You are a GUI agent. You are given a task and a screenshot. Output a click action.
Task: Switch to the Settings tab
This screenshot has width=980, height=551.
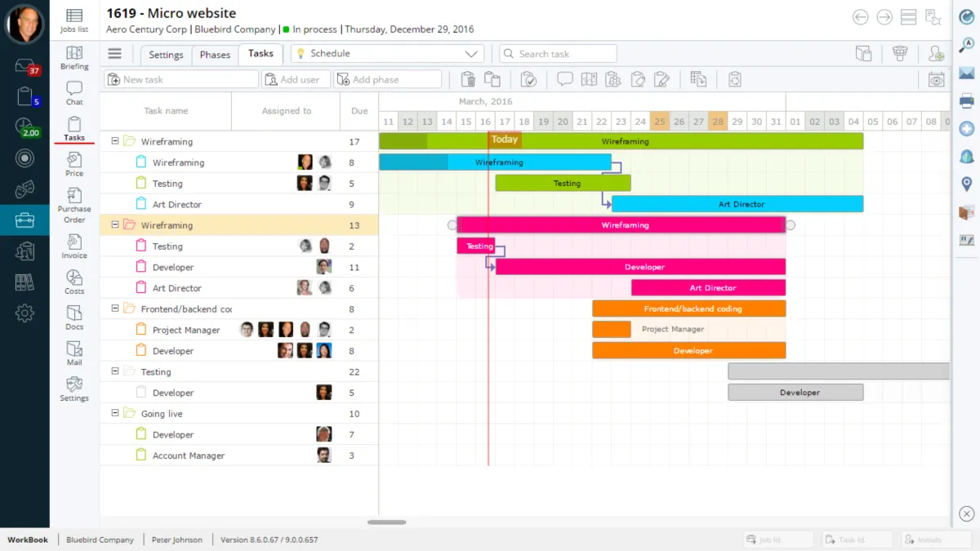[166, 55]
